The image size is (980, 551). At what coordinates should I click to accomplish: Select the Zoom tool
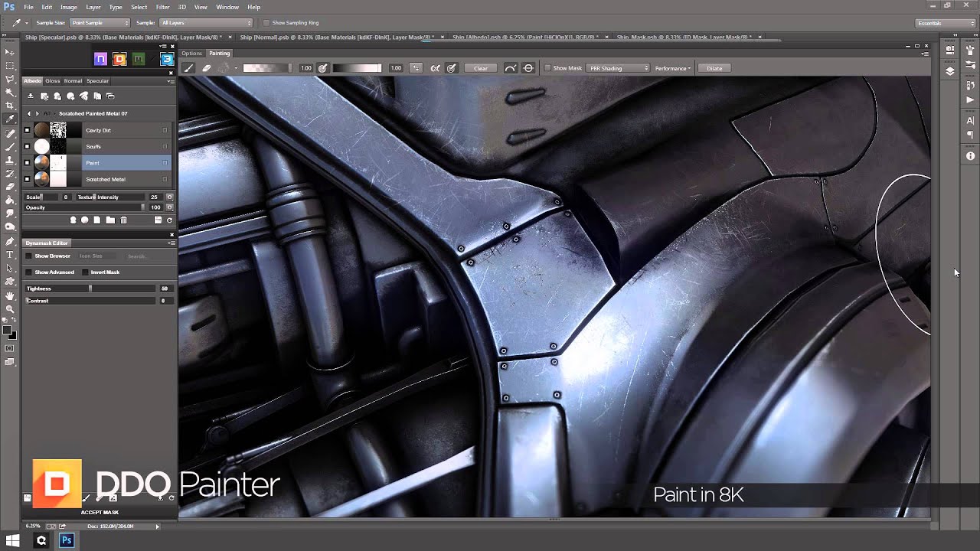10,308
